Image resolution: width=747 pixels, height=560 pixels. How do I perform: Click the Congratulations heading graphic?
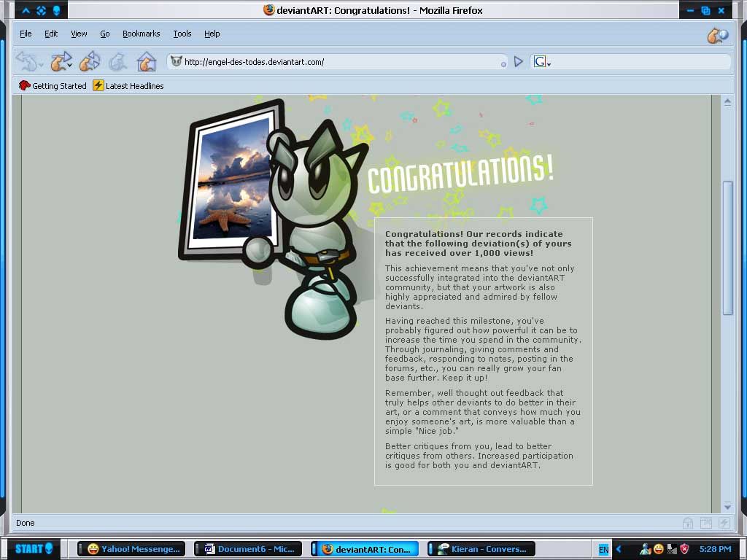pos(460,174)
